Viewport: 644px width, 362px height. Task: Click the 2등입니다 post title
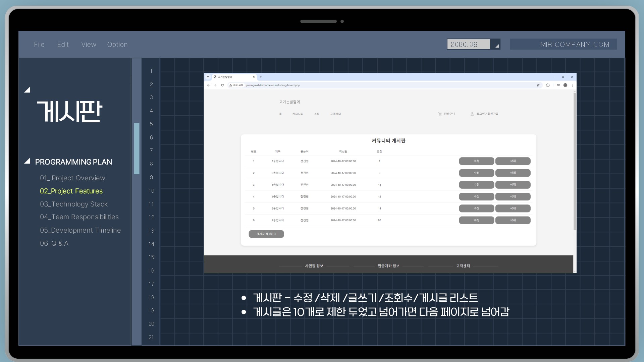coord(278,220)
